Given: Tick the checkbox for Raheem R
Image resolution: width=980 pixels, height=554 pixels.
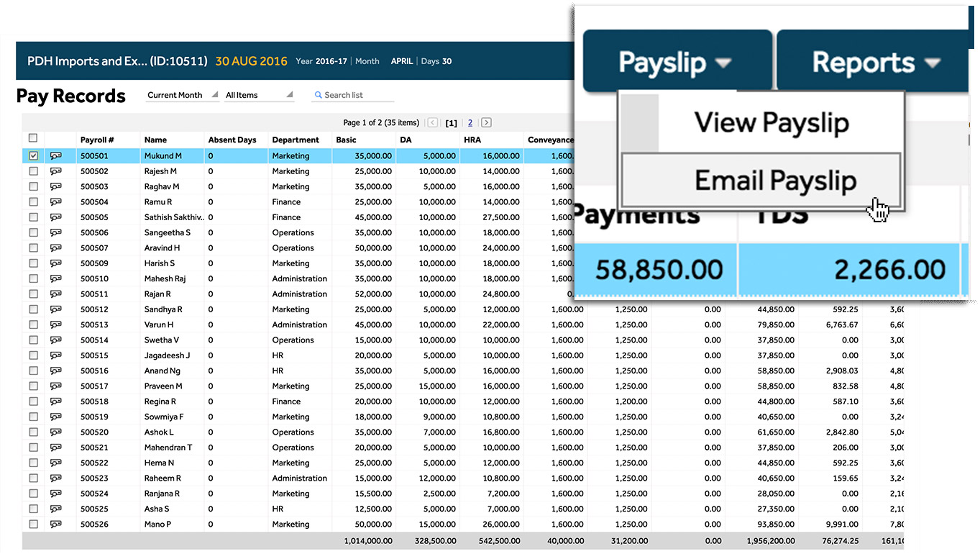Looking at the screenshot, I should pyautogui.click(x=33, y=478).
